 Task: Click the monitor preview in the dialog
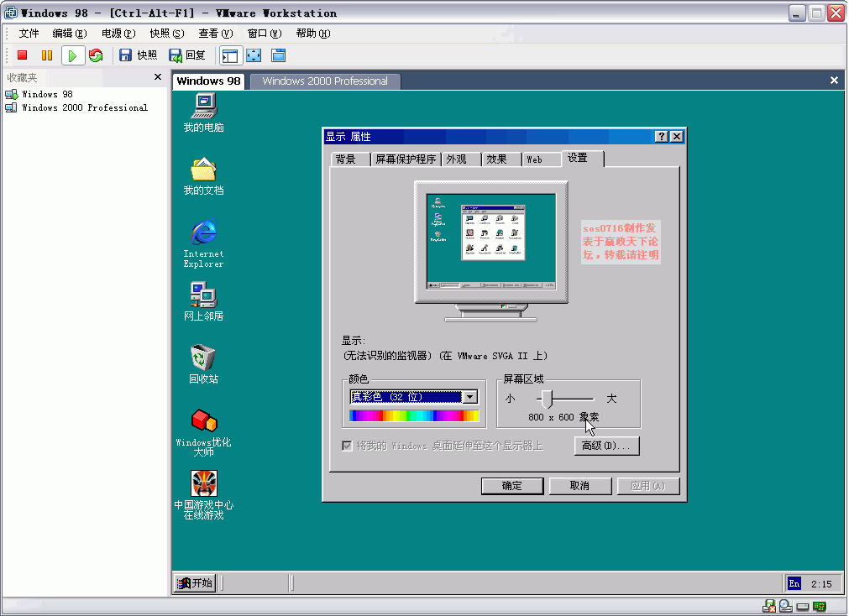pos(491,252)
